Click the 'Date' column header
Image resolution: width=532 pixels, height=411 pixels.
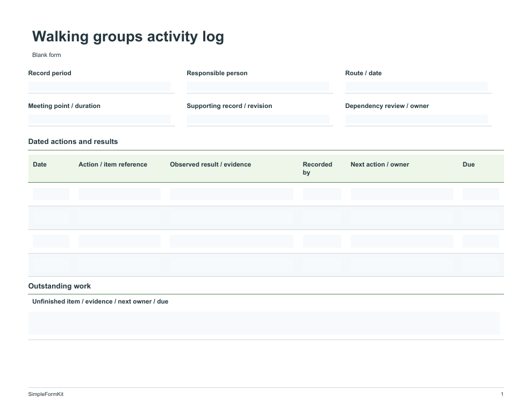pos(40,164)
